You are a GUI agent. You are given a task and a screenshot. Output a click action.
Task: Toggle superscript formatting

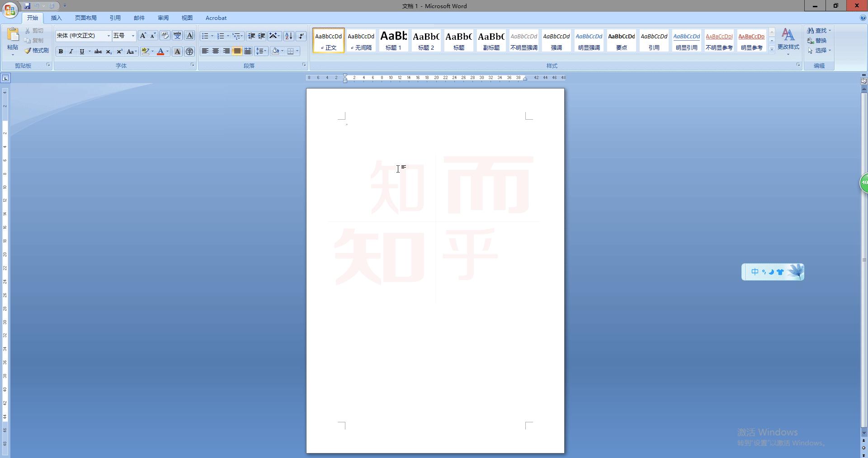tap(118, 51)
